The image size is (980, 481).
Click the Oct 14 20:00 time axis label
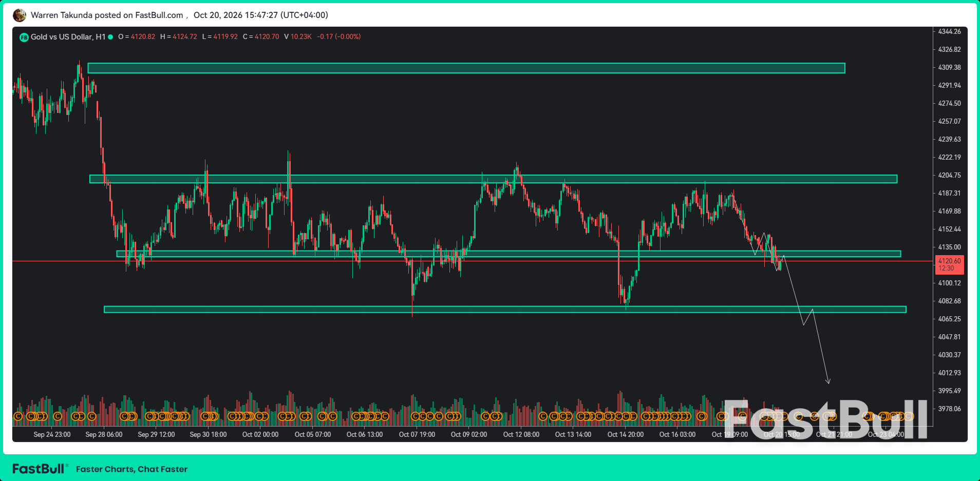(x=626, y=435)
